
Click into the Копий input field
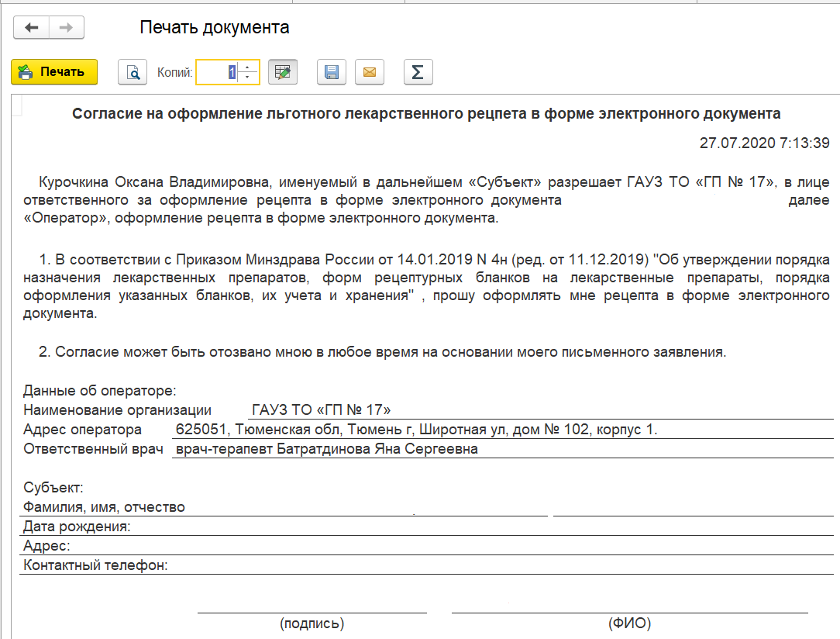click(x=217, y=72)
